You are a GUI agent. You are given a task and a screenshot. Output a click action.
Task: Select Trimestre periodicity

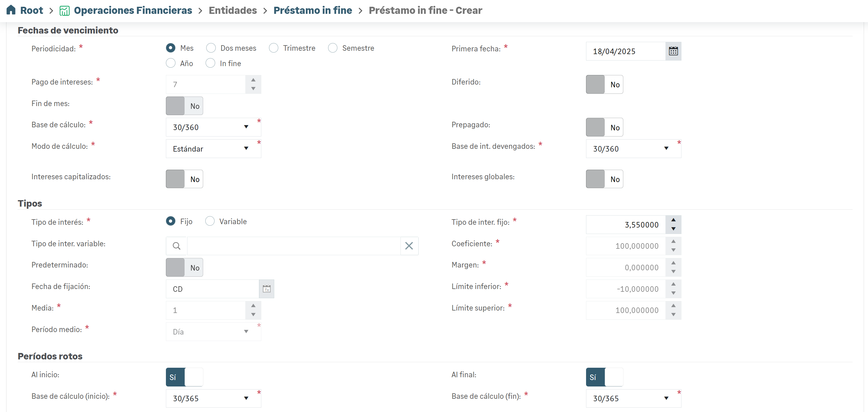(274, 48)
